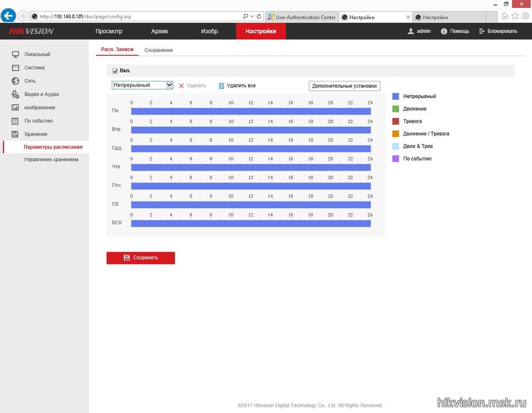The width and height of the screenshot is (532, 413).
Task: Click the Hikvision logo
Action: tap(31, 31)
